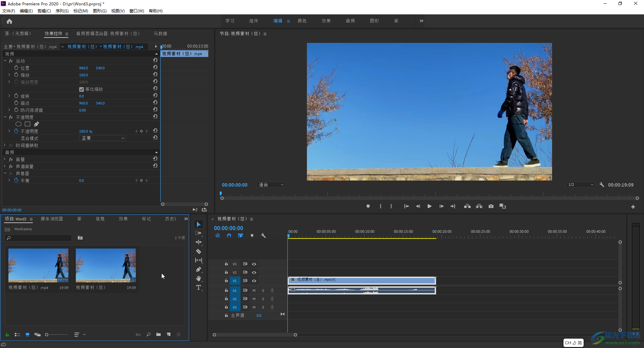Select the Pen tool in toolbox
This screenshot has width=644, height=348.
(199, 269)
